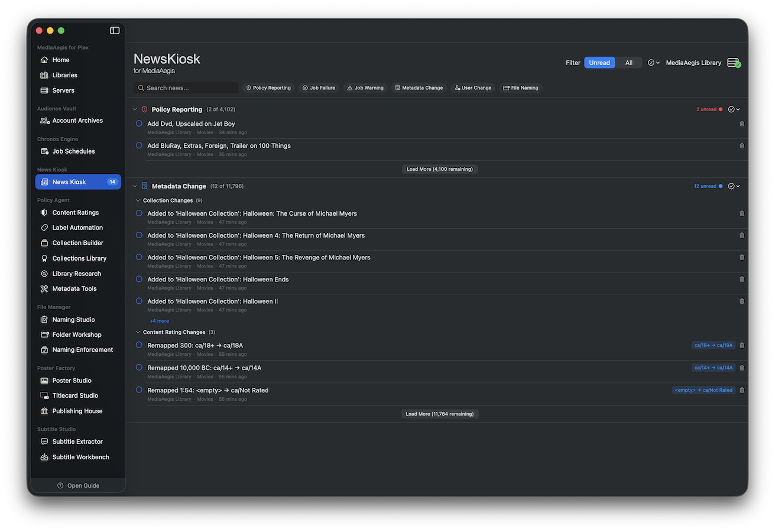
Task: Toggle read circle for 'Curse of Michael Myers'
Action: click(x=139, y=213)
